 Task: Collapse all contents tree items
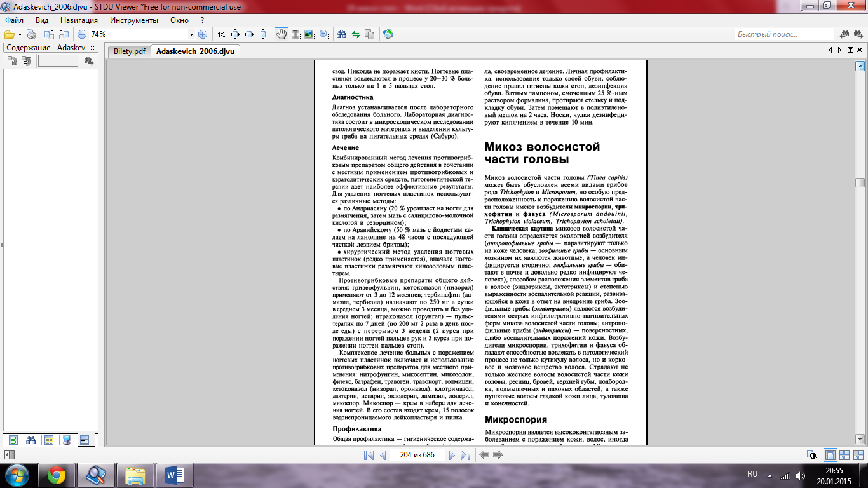[x=26, y=61]
